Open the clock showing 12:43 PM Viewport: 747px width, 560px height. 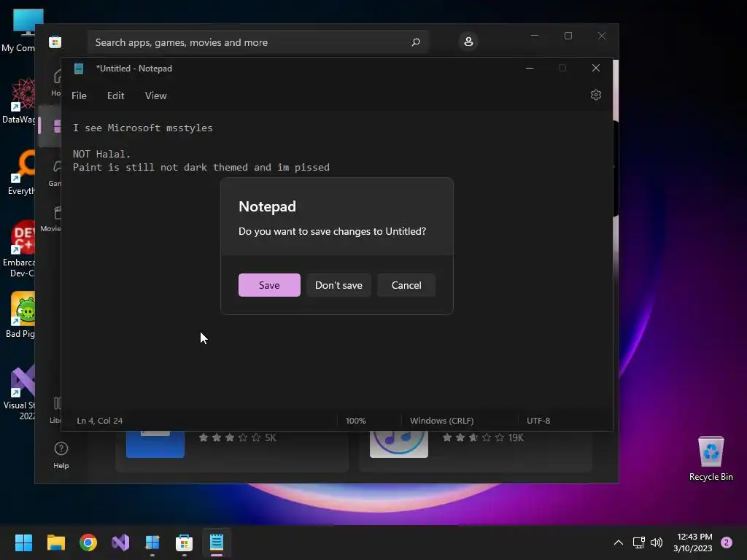[694, 542]
